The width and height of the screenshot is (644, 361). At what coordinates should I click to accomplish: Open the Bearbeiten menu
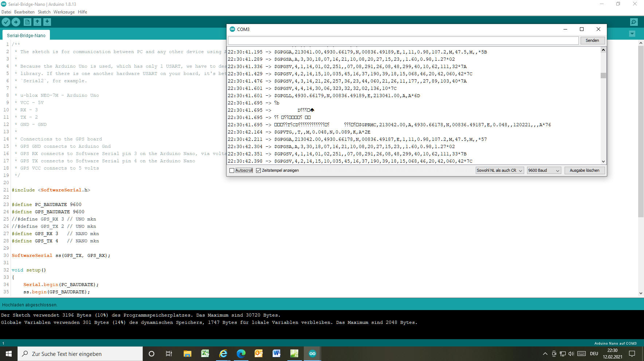click(x=24, y=12)
